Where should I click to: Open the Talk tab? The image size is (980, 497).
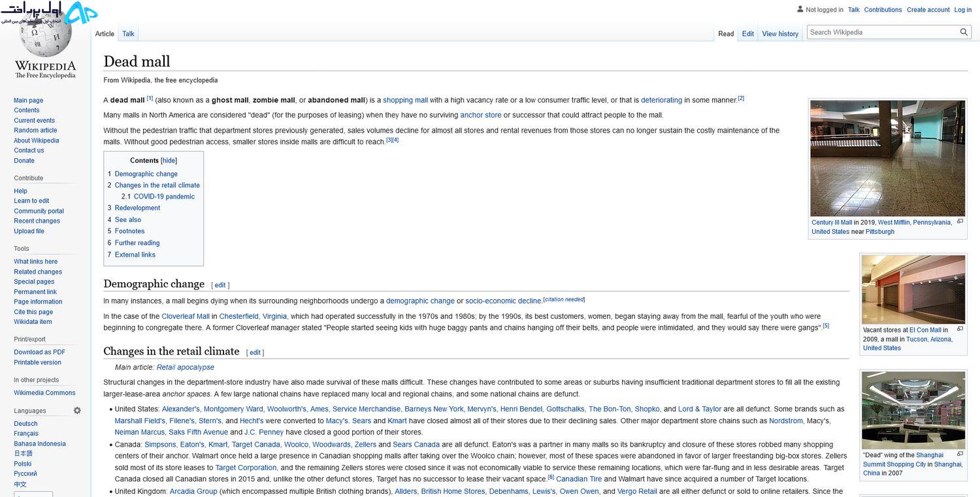pos(128,34)
